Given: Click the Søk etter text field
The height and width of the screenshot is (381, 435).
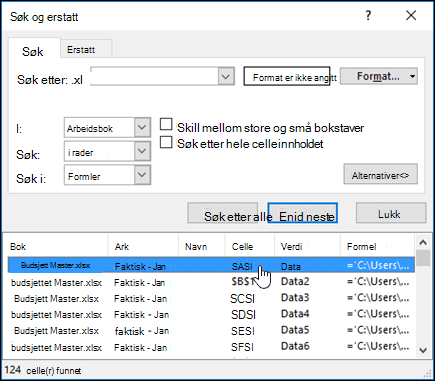Looking at the screenshot, I should pyautogui.click(x=155, y=77).
